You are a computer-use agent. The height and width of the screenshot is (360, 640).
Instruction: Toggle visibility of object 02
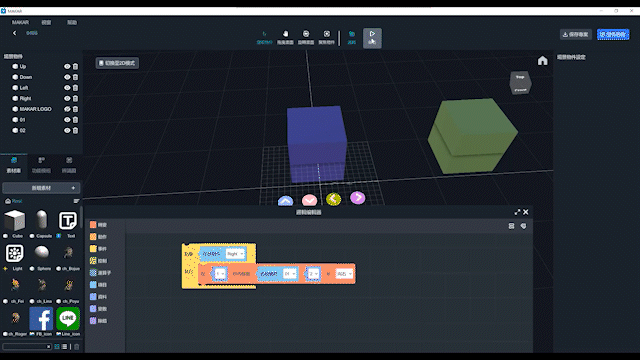point(67,131)
